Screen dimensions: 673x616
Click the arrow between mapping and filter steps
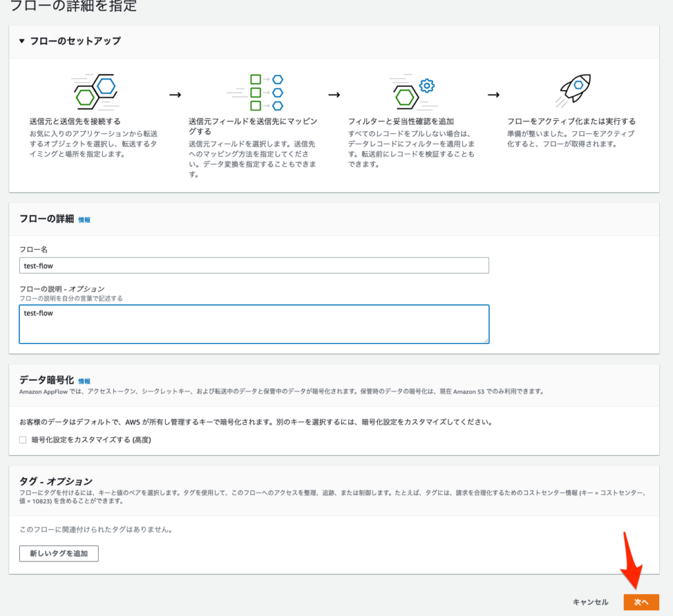[334, 95]
